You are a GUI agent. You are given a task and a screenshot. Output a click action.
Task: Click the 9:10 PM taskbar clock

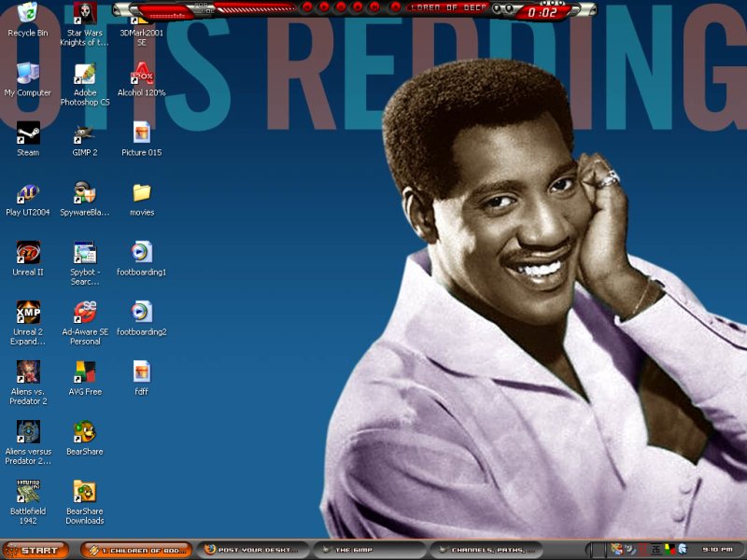coord(717,550)
